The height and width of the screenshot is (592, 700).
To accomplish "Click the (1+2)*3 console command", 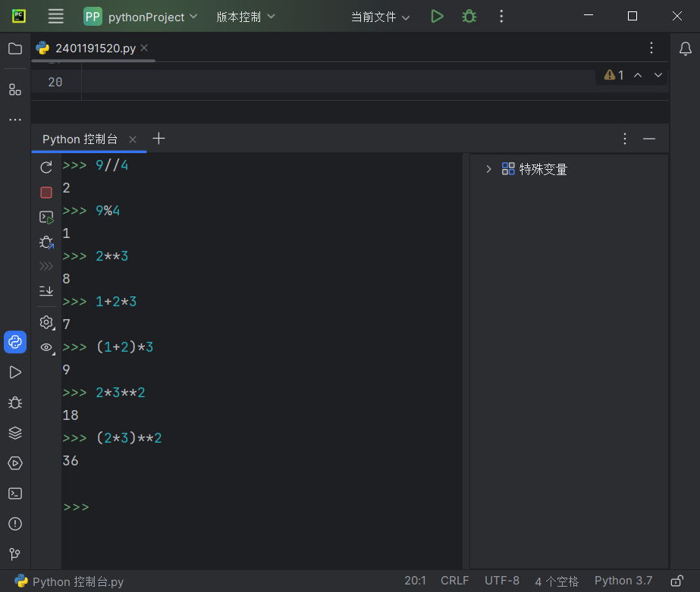I will coord(124,347).
